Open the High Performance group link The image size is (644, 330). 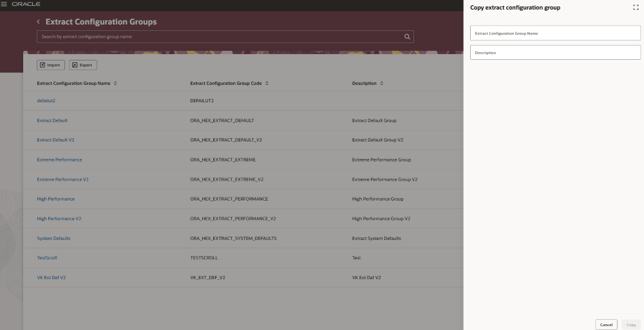55,199
